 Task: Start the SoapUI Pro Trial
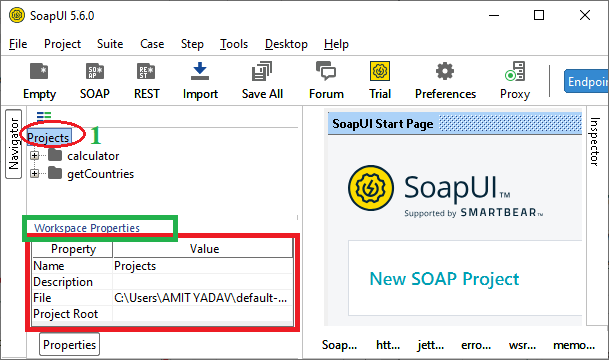[380, 71]
